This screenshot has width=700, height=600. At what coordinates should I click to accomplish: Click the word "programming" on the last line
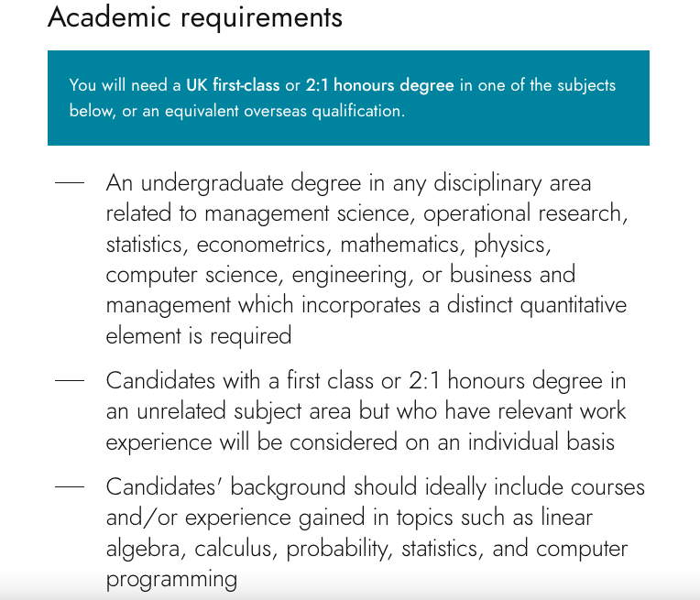point(171,579)
